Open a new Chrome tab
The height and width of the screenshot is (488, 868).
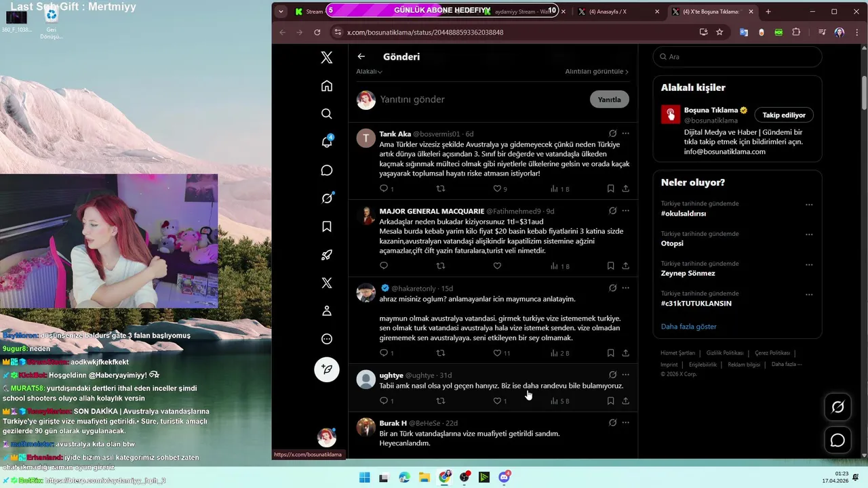click(768, 12)
